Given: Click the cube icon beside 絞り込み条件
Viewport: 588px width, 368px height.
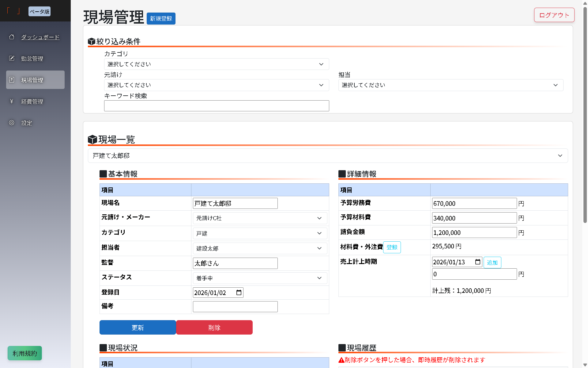Looking at the screenshot, I should click(x=92, y=41).
